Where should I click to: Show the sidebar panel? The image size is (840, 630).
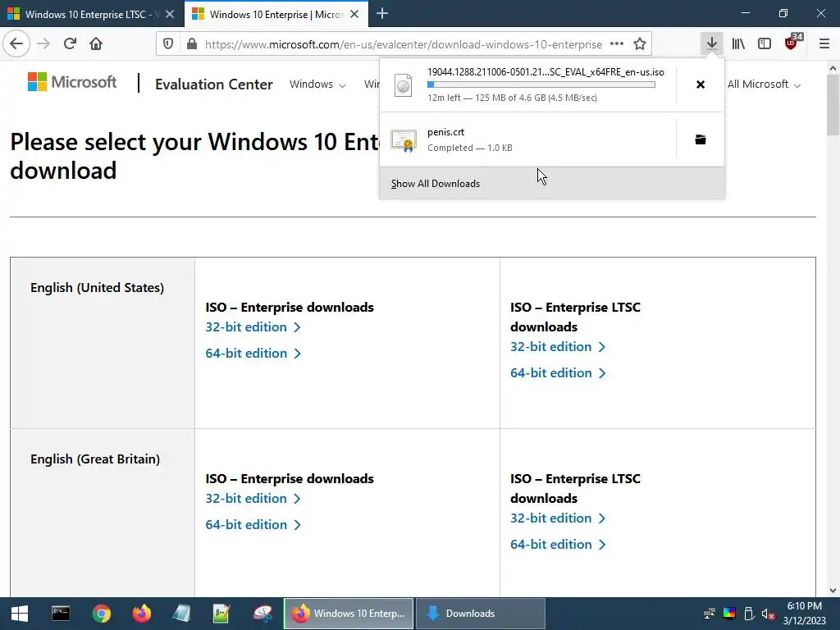[765, 44]
